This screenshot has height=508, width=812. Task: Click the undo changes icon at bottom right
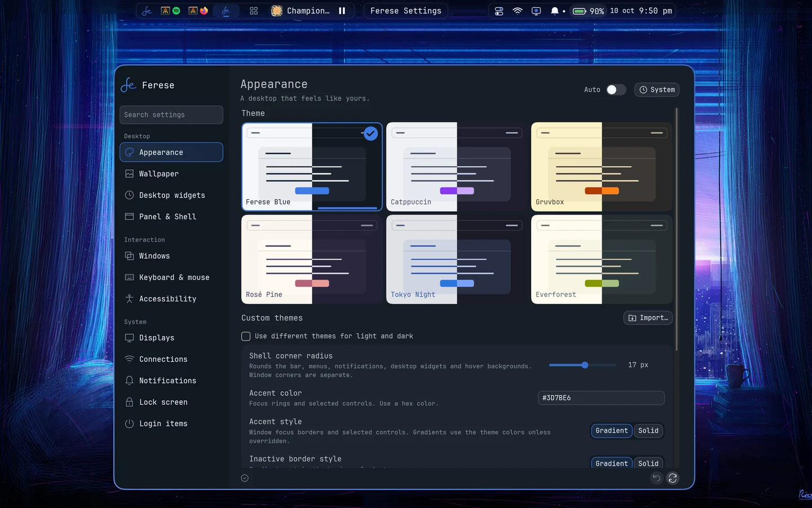coord(656,478)
